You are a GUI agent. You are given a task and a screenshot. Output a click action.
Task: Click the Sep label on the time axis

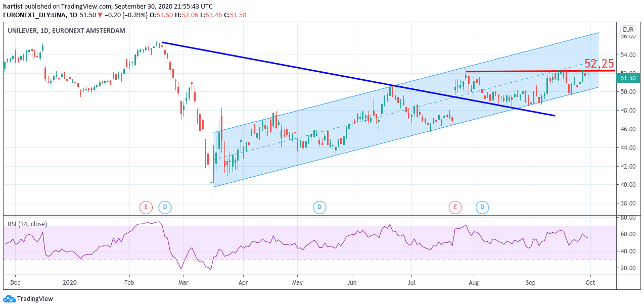(531, 283)
